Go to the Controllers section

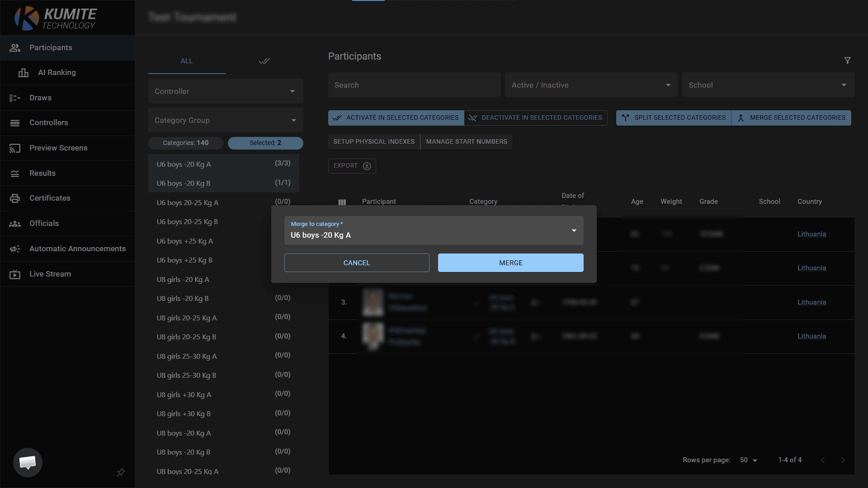click(x=48, y=122)
